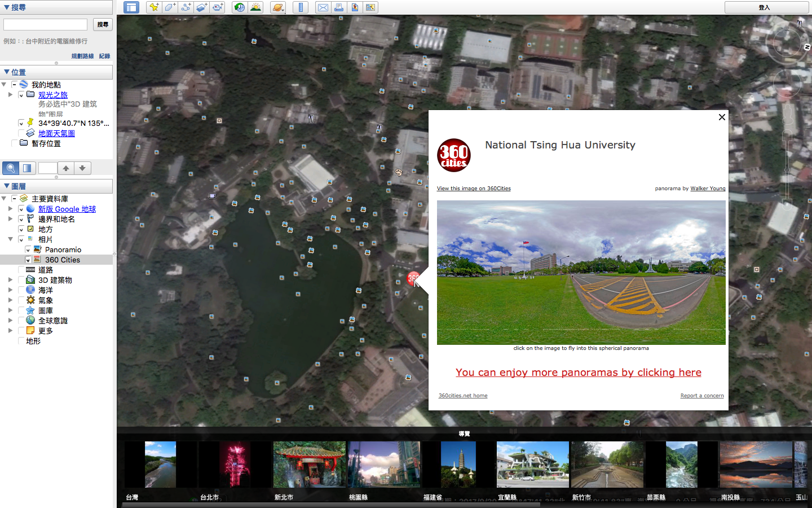Select the 氣象 weather layer icon
The width and height of the screenshot is (812, 508).
click(x=30, y=300)
